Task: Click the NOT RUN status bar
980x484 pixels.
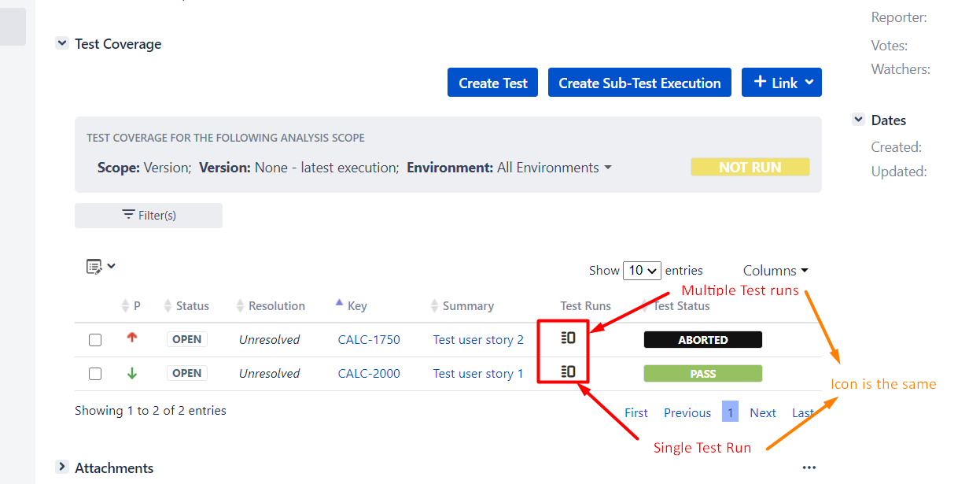Action: (750, 168)
